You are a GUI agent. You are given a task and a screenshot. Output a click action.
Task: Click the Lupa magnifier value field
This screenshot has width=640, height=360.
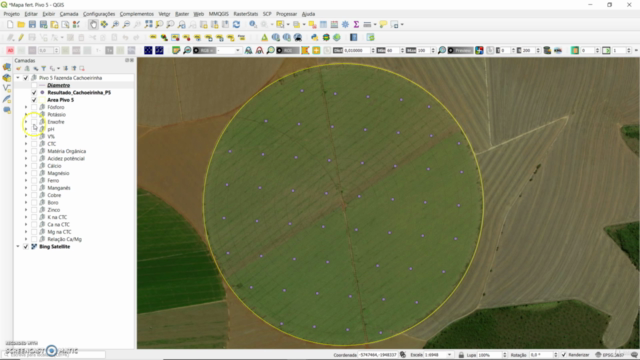click(x=489, y=355)
